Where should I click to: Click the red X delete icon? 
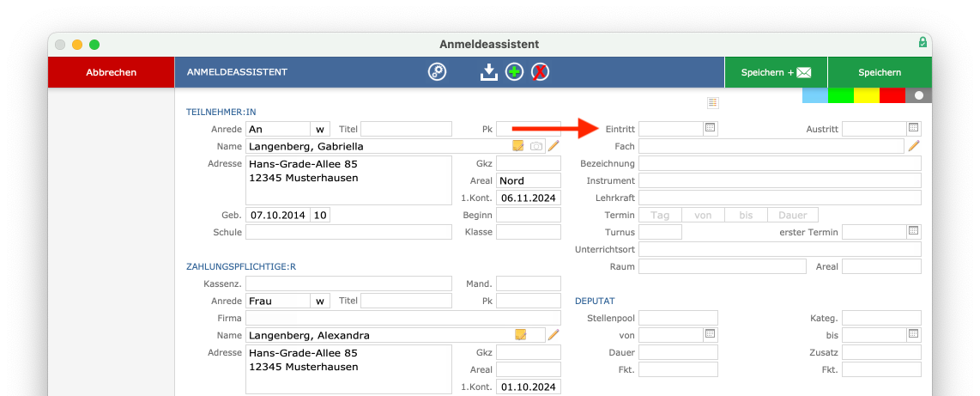click(540, 72)
